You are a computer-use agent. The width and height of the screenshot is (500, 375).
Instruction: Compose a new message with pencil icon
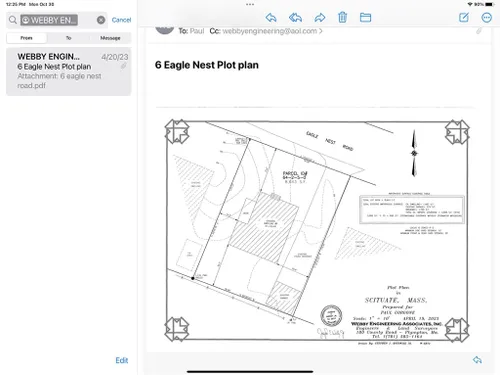[x=464, y=17]
